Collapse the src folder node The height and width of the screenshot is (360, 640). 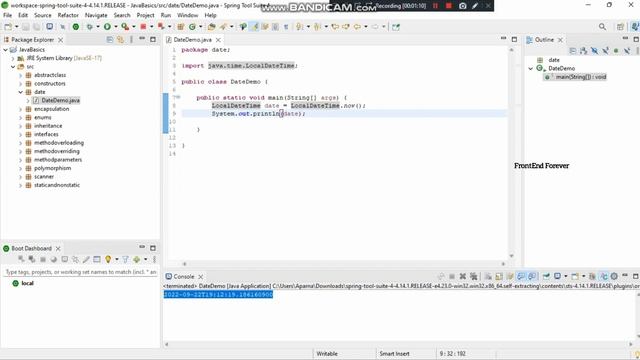point(13,67)
